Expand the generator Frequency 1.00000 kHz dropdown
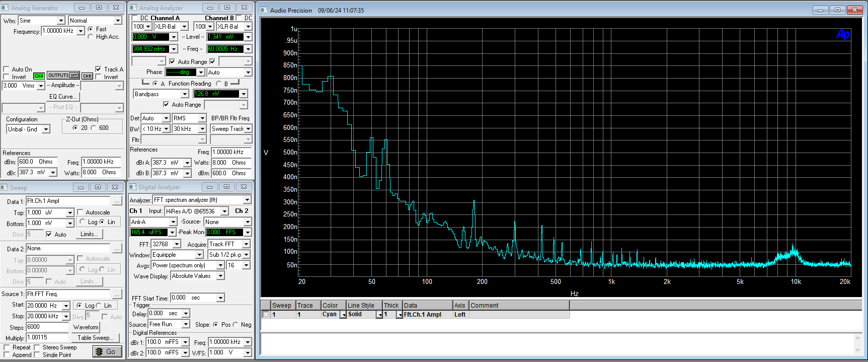Screen dimensions: 868x362 (81, 31)
